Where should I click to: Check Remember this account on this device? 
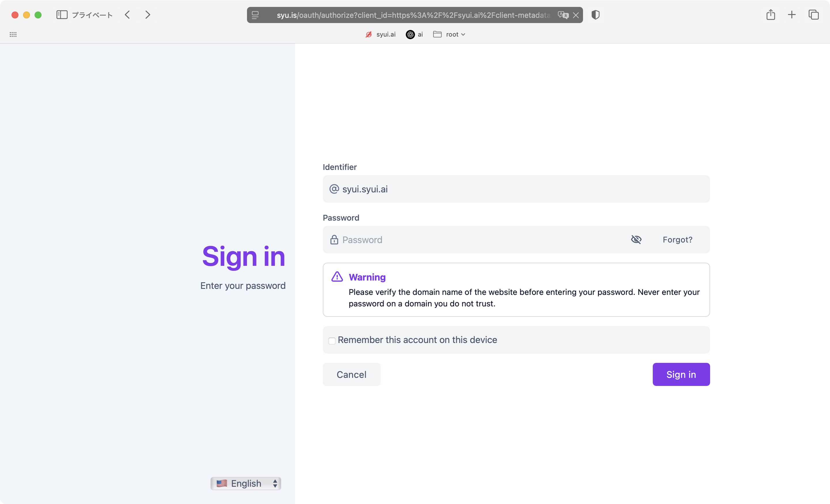[332, 341]
